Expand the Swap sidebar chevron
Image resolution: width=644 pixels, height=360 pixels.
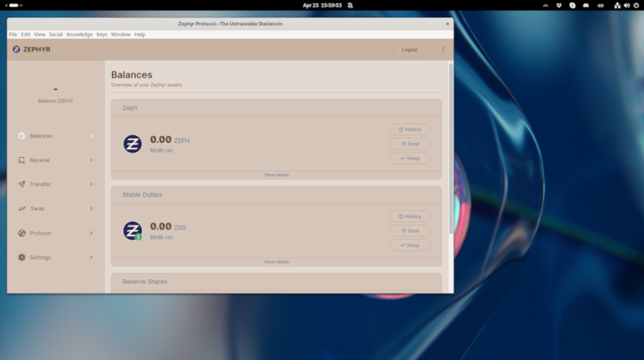(92, 208)
